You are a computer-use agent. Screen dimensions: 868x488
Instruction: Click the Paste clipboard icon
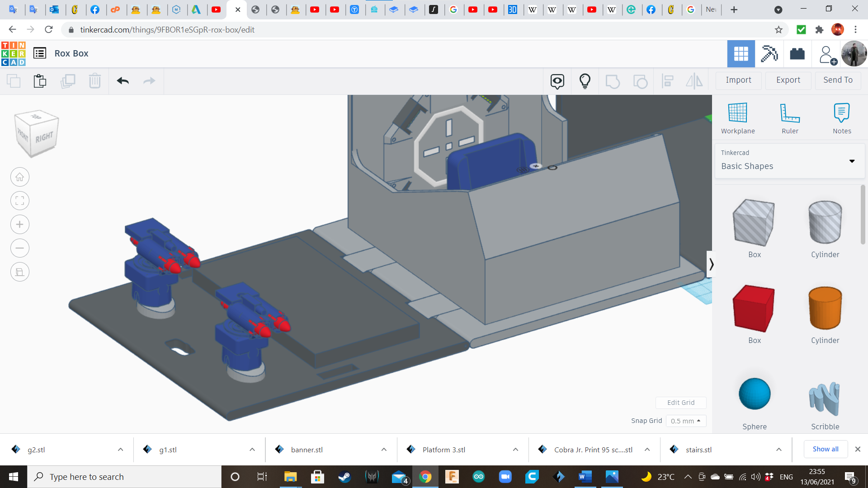(x=40, y=81)
